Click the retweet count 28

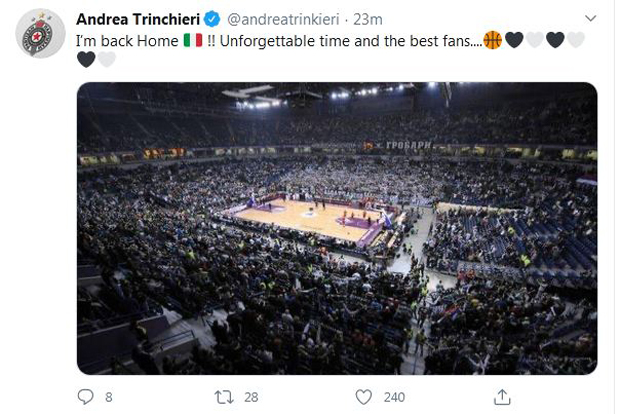pos(250,397)
